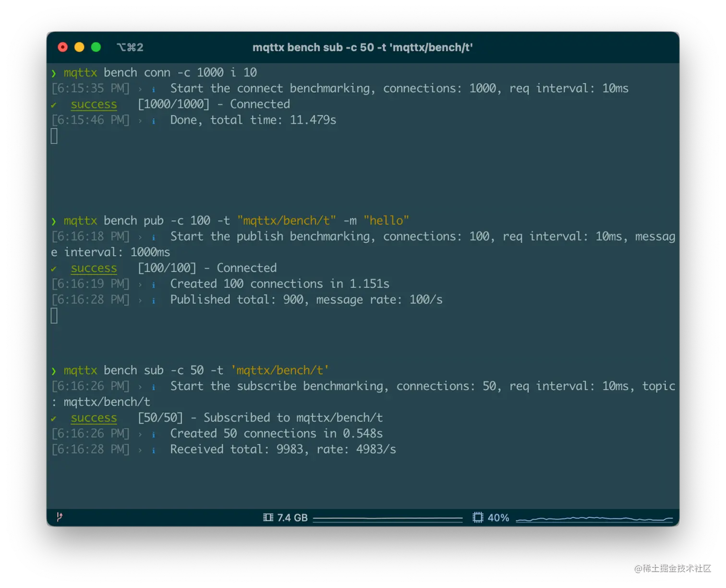Open the success link showing [100/100] Connected

(x=94, y=268)
